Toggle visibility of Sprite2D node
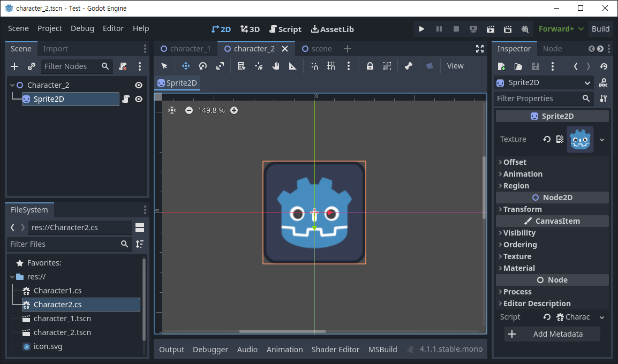Viewport: 618px width, 364px height. coord(139,99)
